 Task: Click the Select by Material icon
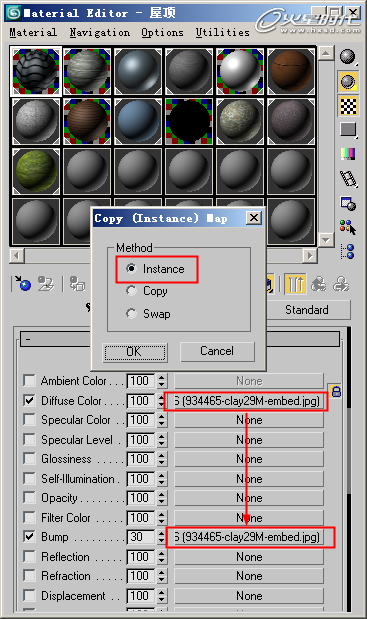point(348,228)
